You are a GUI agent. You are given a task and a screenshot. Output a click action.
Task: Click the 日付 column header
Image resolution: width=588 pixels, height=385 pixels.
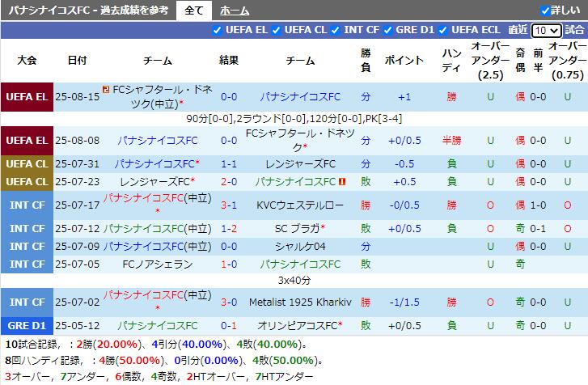tap(78, 60)
